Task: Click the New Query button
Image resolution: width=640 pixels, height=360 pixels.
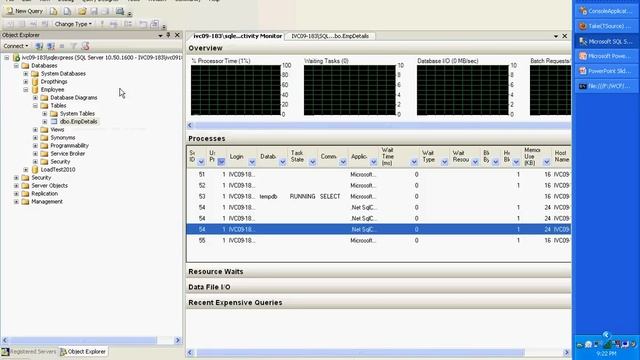Action: coord(24,11)
